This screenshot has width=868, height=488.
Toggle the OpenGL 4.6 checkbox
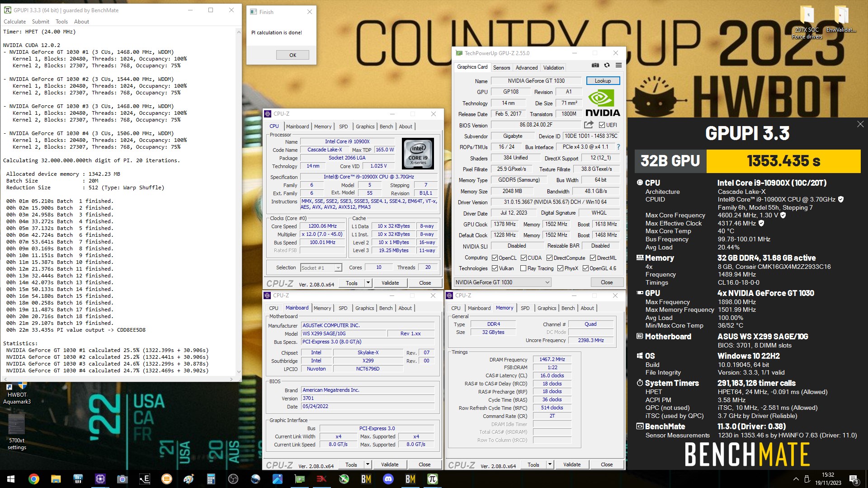pos(585,268)
